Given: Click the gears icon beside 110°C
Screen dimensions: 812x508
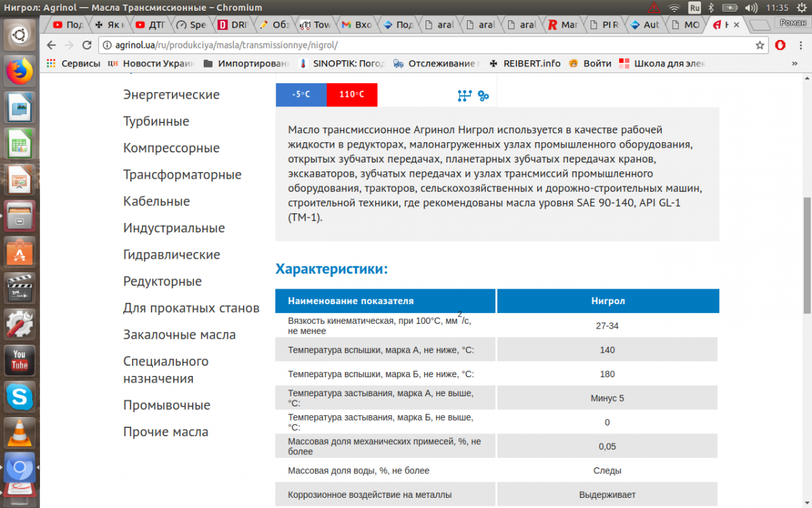Looking at the screenshot, I should 483,96.
